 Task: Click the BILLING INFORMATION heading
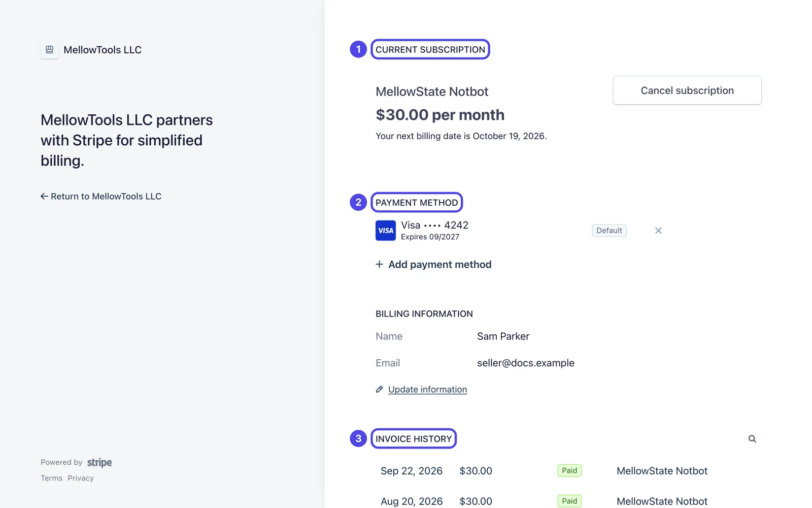(424, 314)
